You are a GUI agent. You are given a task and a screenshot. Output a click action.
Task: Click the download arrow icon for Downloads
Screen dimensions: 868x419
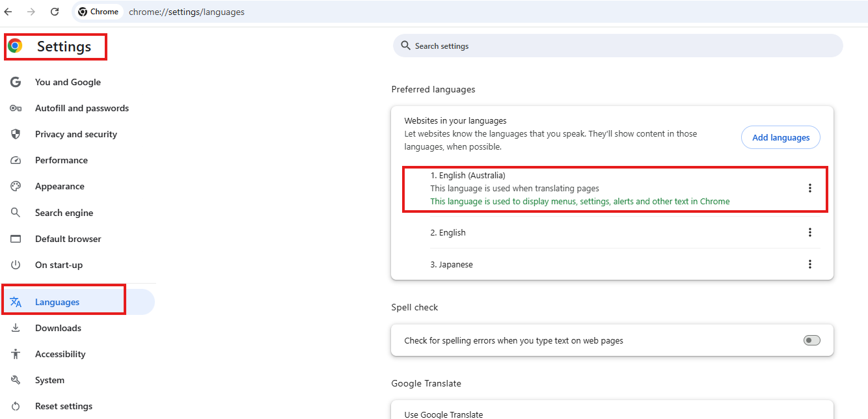coord(16,328)
